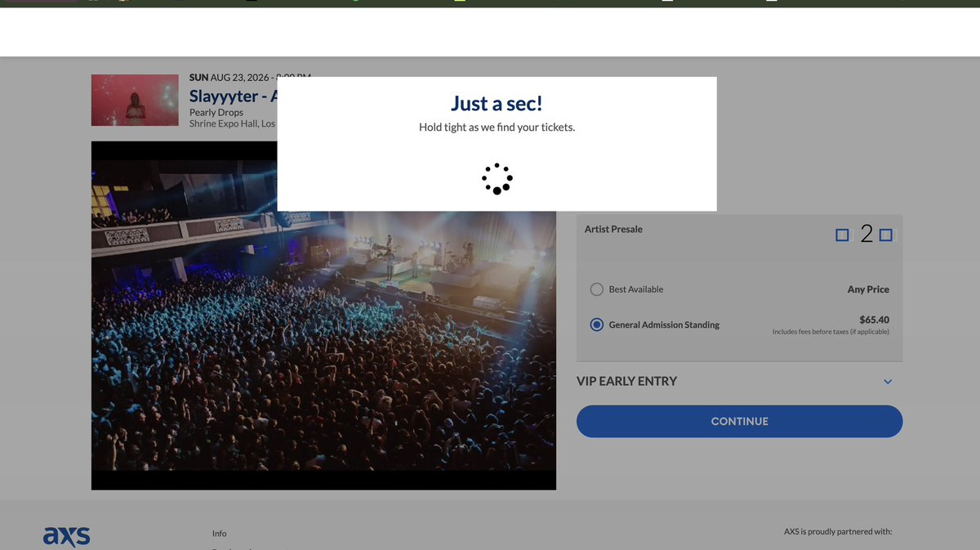
Task: Click the Shrine Expo Hall venue photo
Action: pyautogui.click(x=323, y=315)
